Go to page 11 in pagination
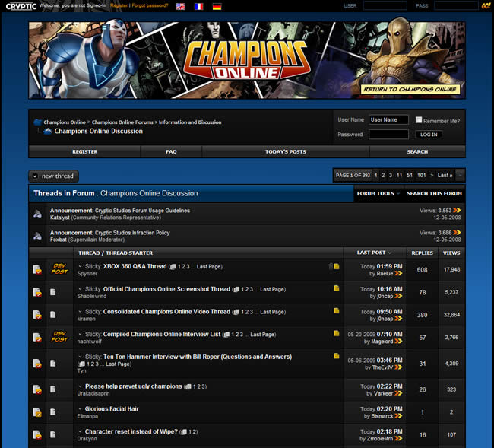Viewport: 494px width, 448px height. pyautogui.click(x=399, y=175)
